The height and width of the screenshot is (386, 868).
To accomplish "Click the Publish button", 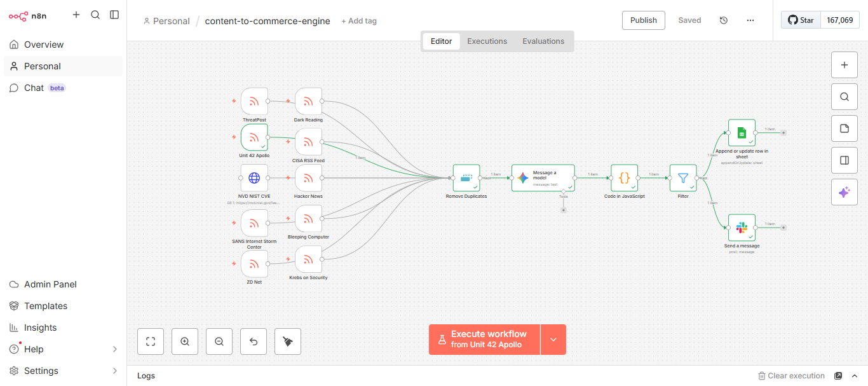I will point(644,20).
